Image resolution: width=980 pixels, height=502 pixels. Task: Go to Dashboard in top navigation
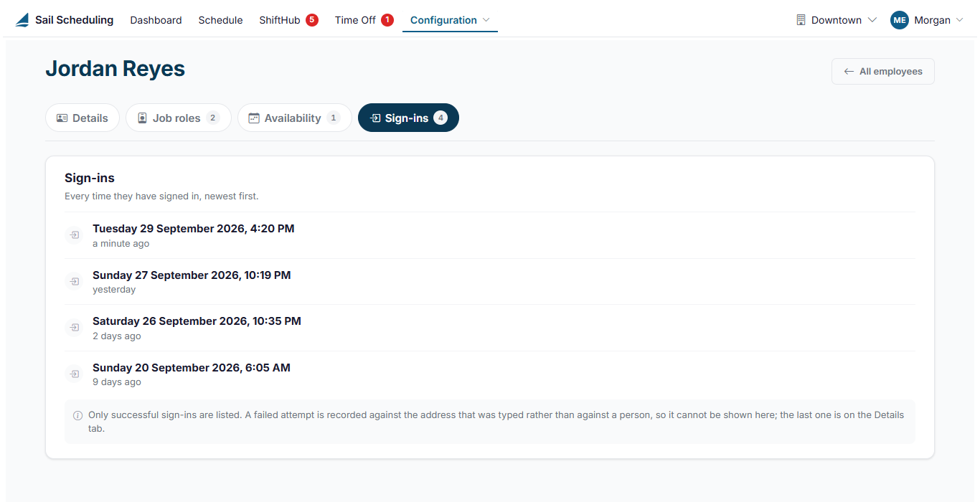click(x=156, y=20)
